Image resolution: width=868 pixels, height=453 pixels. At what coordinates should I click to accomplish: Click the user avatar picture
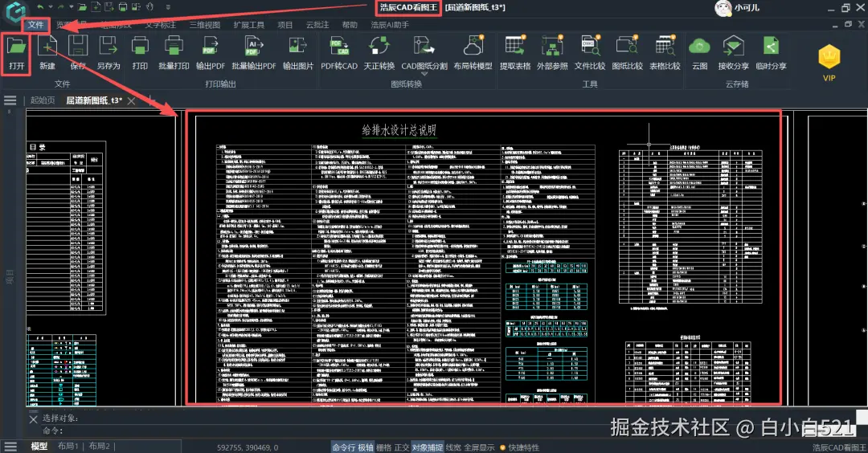tap(723, 8)
